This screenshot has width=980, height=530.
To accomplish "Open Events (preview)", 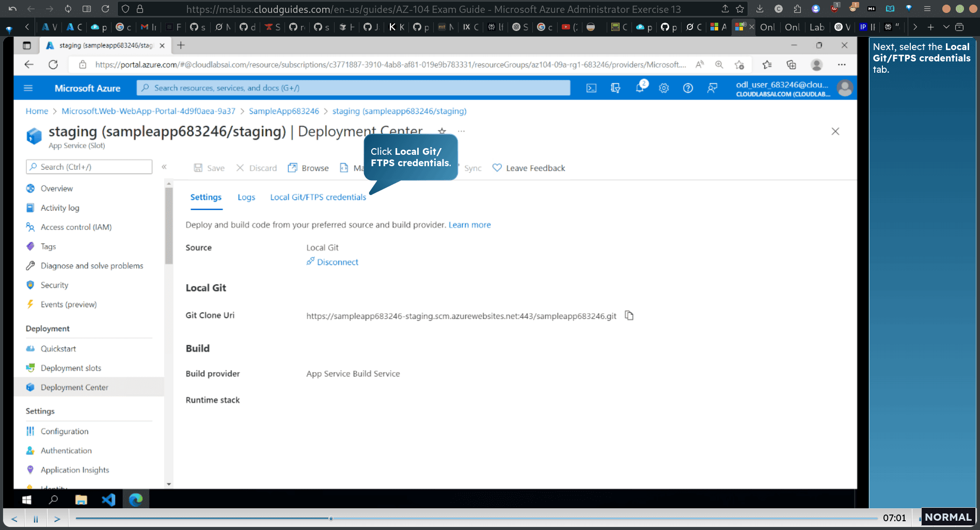I will tap(69, 304).
